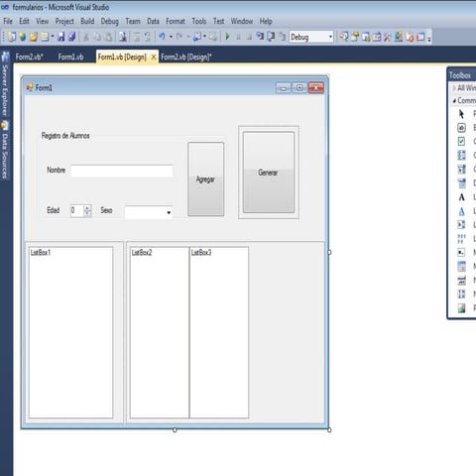
Task: Open the File menu
Action: pyautogui.click(x=8, y=21)
